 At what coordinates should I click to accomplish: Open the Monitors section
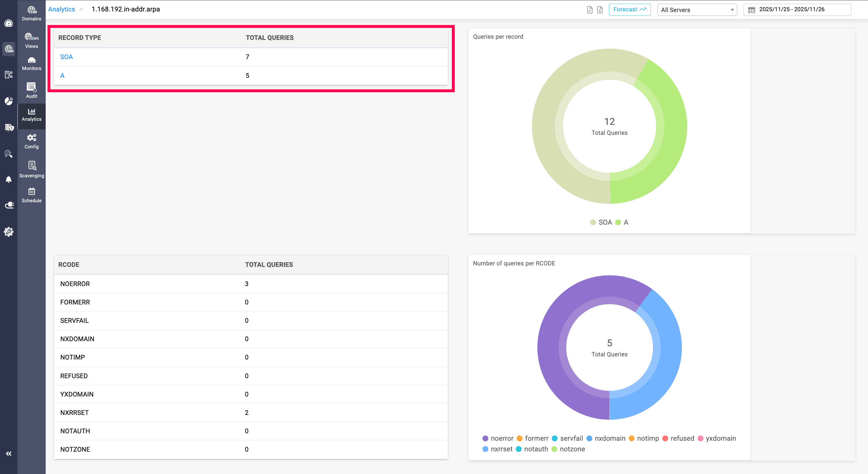(31, 64)
